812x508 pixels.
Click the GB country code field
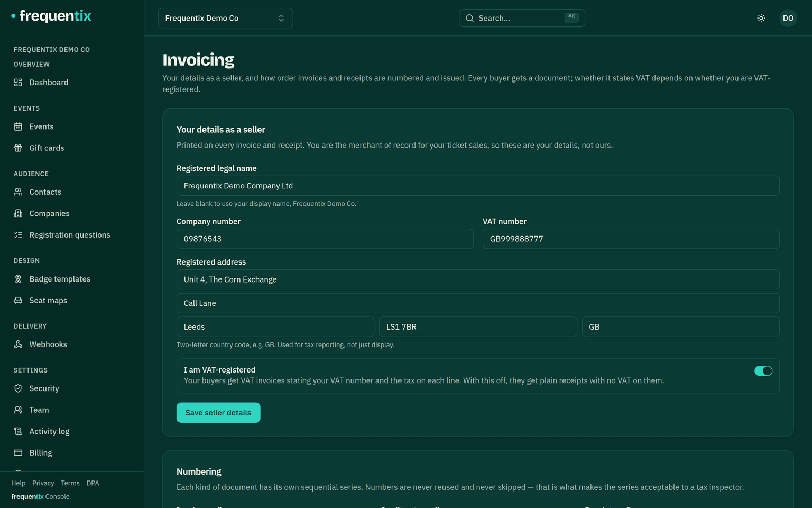coord(681,327)
